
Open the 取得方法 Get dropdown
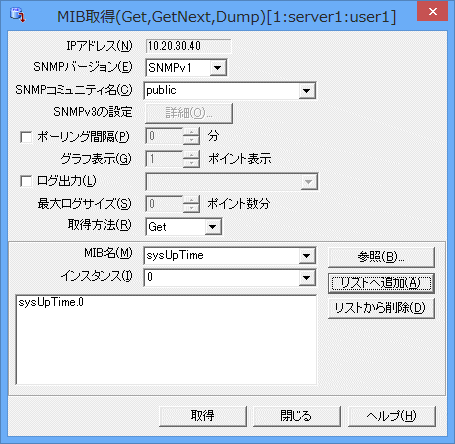212,227
